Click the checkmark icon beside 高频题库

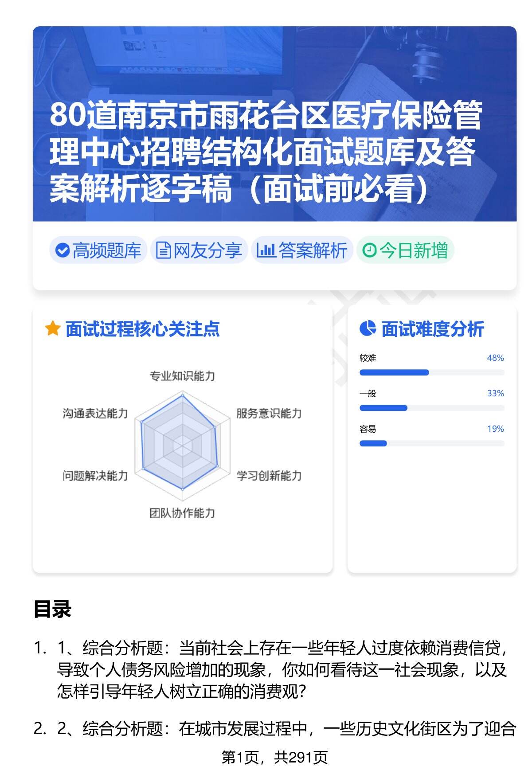63,250
